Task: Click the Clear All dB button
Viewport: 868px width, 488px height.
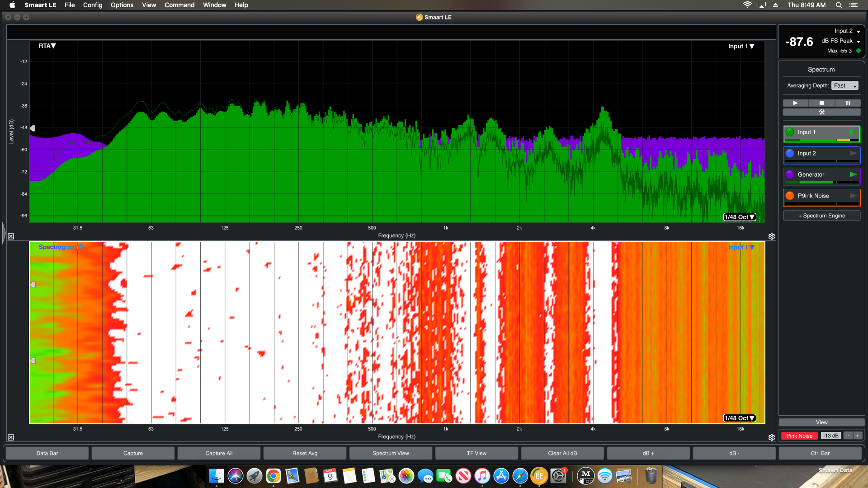Action: click(x=562, y=453)
